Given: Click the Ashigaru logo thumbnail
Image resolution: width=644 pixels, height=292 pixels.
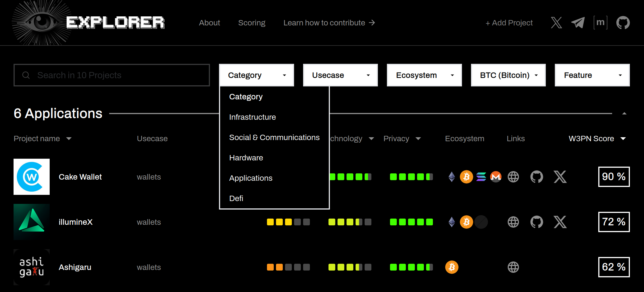Looking at the screenshot, I should point(32,267).
